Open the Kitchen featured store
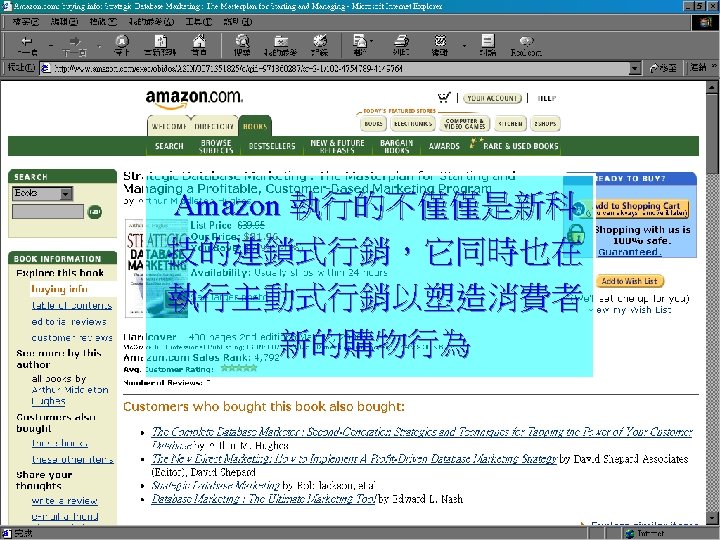The height and width of the screenshot is (540, 720). pyautogui.click(x=510, y=124)
